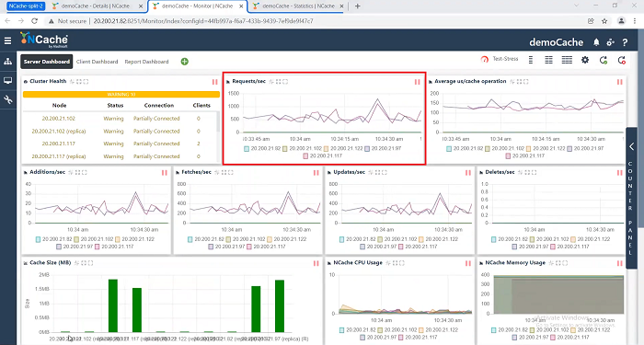Open the wrench tools sidebar icon
Screen dimensions: 644x345
pos(7,99)
